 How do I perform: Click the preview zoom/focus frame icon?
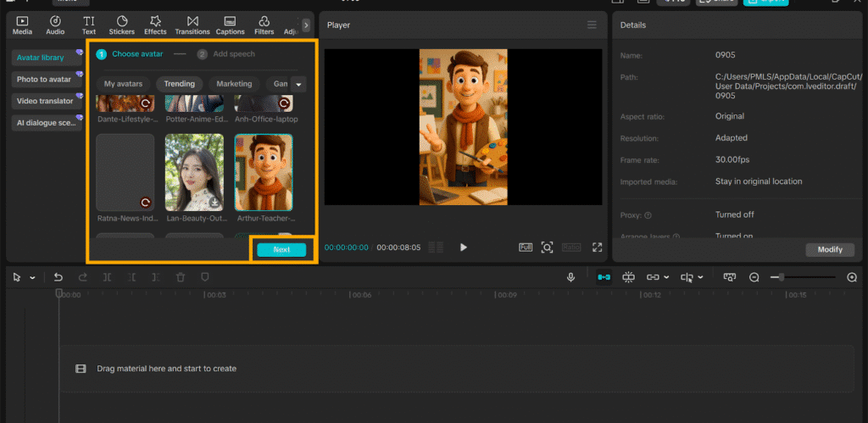point(547,248)
